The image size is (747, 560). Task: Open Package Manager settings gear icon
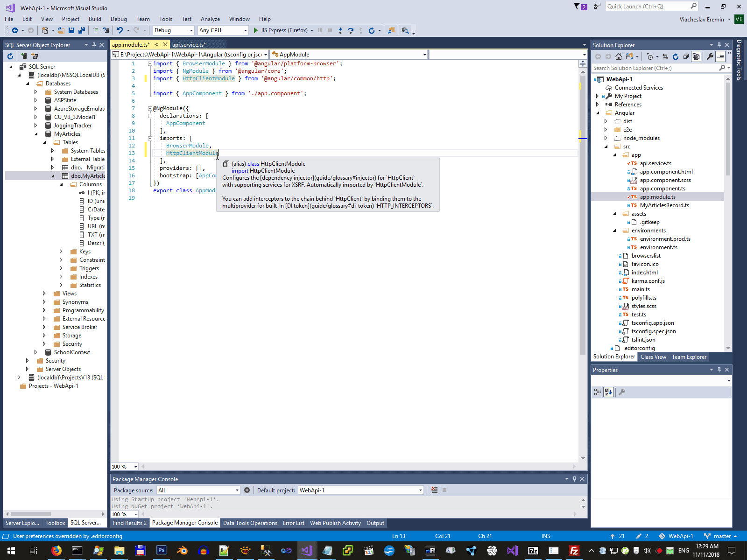(x=247, y=490)
